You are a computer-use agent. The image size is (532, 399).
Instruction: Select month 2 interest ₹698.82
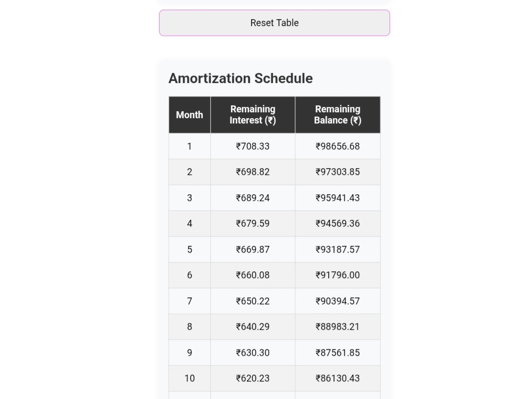[253, 172]
